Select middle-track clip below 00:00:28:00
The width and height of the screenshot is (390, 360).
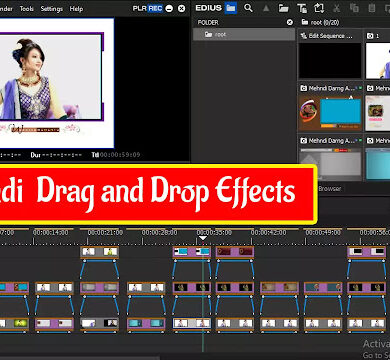click(146, 288)
